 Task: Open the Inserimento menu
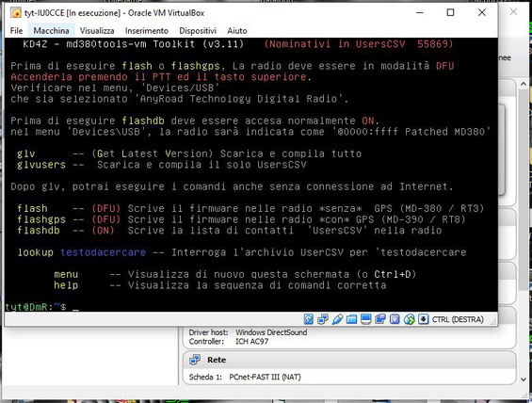pos(147,30)
